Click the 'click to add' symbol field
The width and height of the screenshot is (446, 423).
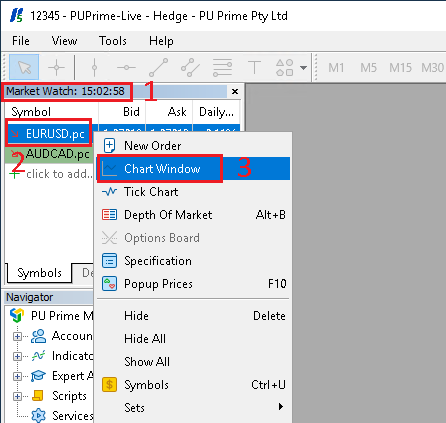pos(50,174)
